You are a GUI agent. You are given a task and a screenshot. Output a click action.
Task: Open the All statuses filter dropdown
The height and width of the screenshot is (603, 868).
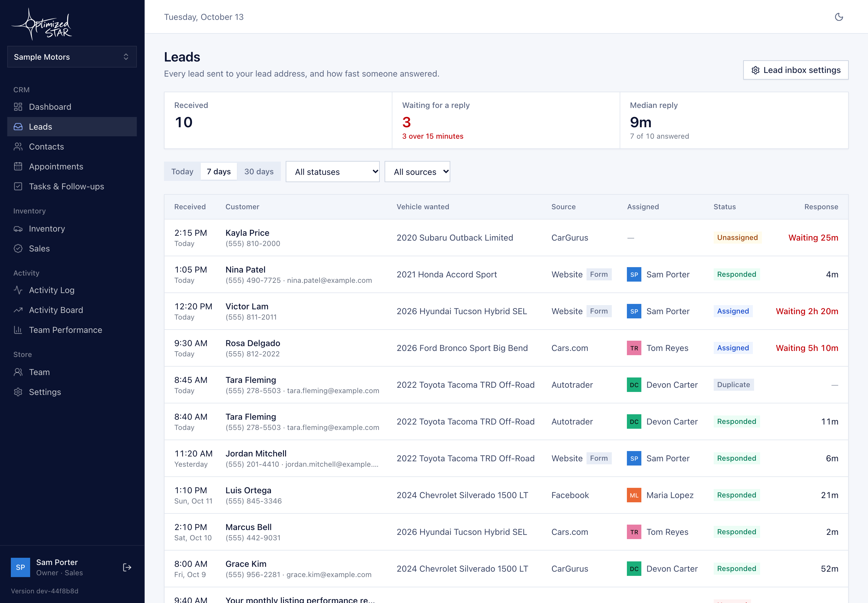(332, 172)
